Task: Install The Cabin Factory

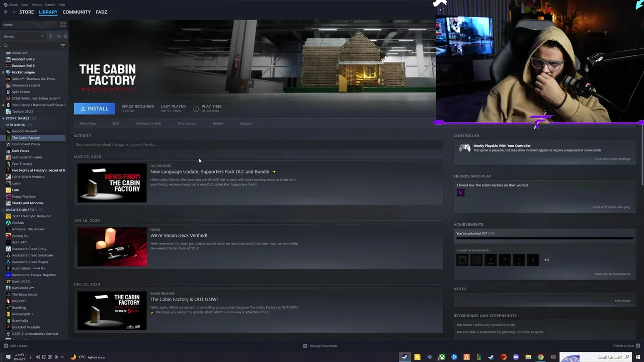Action: coord(95,109)
